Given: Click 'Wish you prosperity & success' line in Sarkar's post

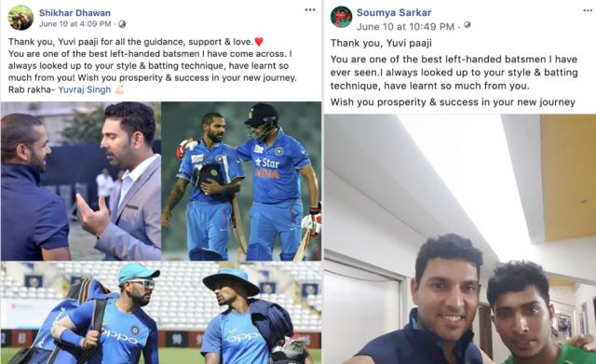Looking at the screenshot, I should tap(453, 102).
